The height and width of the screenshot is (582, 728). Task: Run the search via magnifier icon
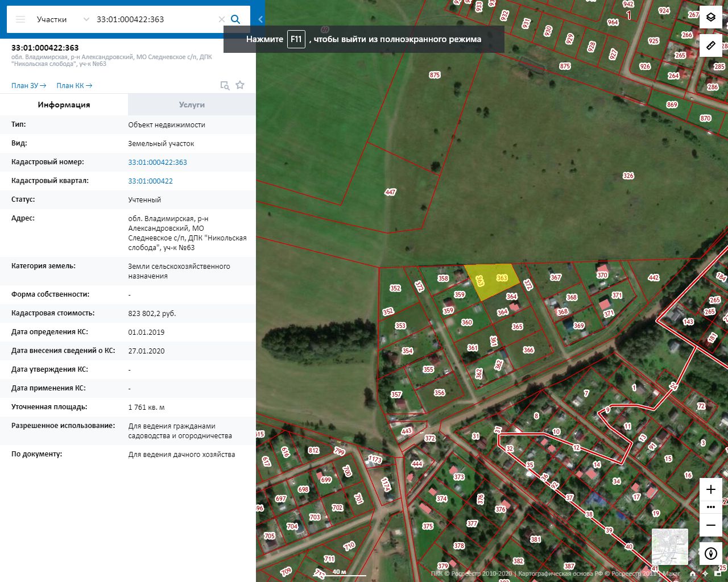coord(235,19)
